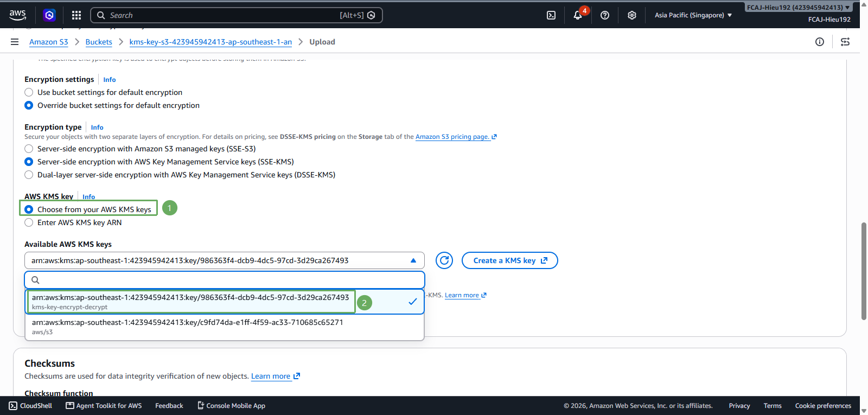Open kms-key-s3 bucket breadcrumb link
Image resolution: width=868 pixels, height=415 pixels.
[x=210, y=42]
